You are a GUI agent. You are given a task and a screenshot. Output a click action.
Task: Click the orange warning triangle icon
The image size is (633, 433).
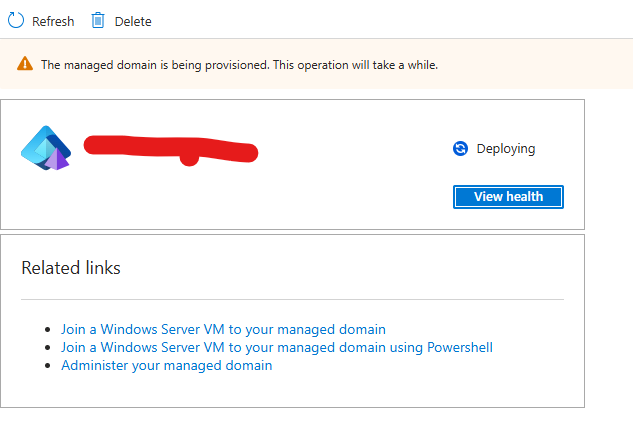point(25,64)
